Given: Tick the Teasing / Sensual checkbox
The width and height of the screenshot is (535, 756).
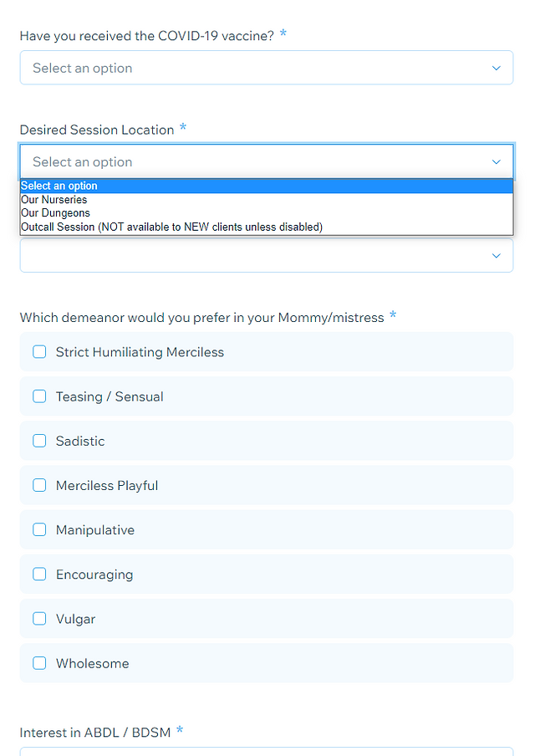Looking at the screenshot, I should pos(39,396).
